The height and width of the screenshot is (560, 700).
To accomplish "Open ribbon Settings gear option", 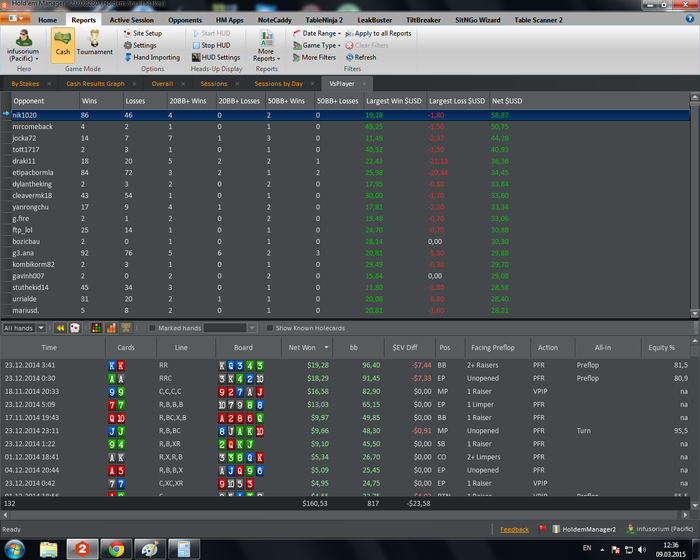I will tap(140, 45).
